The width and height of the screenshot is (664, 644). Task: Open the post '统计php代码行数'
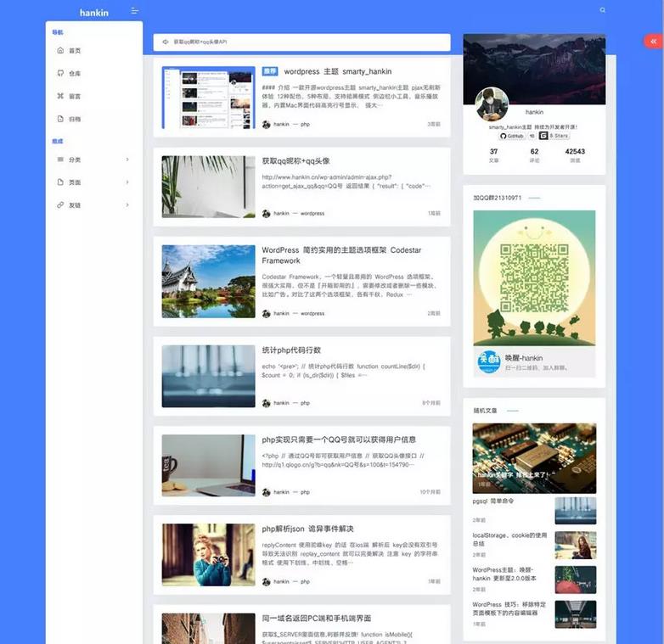(x=291, y=350)
